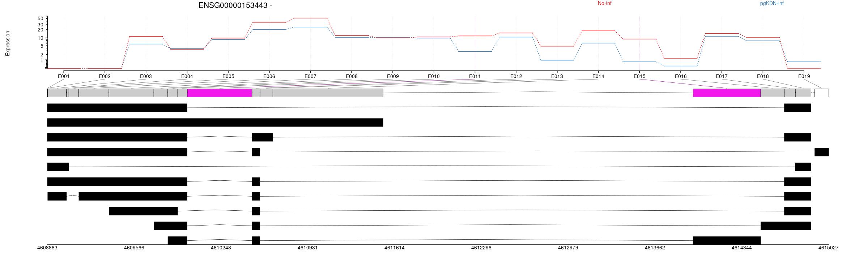868x253 pixels.
Task: Click the white exon box at gene model end
Action: (x=822, y=93)
